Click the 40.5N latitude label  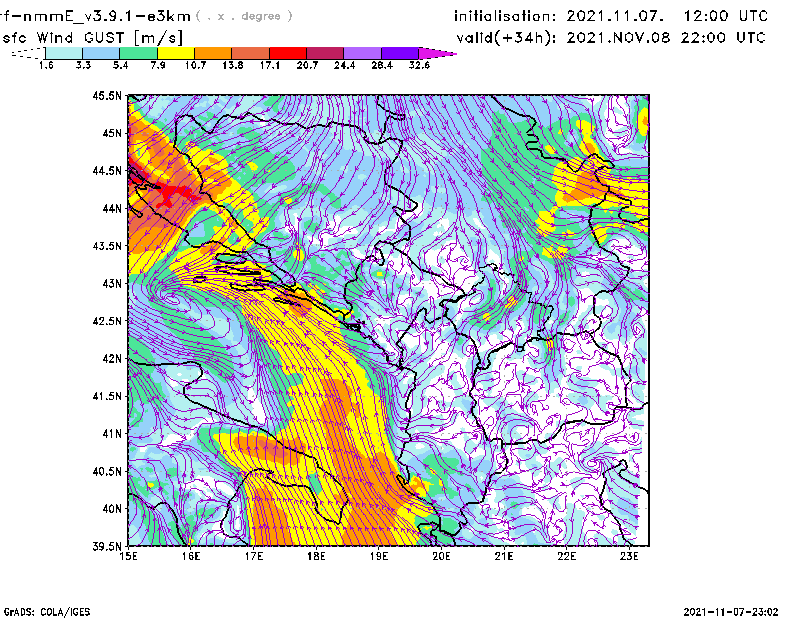107,471
